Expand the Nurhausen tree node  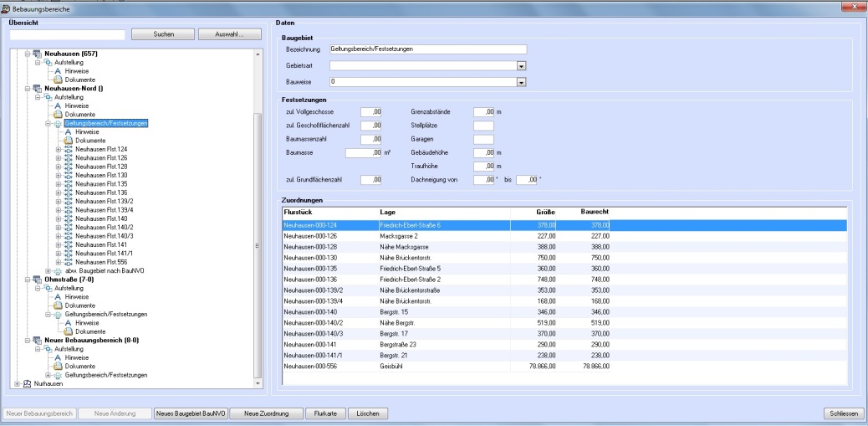click(x=18, y=384)
